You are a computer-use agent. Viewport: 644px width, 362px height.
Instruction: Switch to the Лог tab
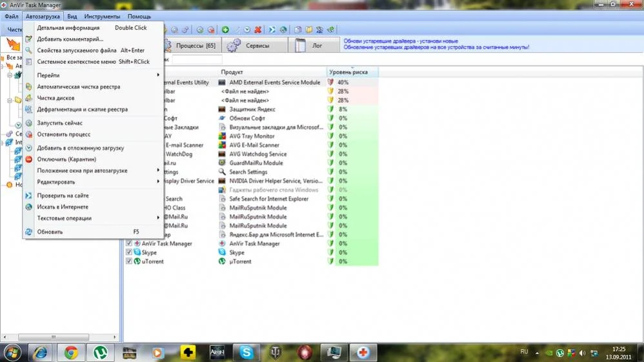point(314,46)
